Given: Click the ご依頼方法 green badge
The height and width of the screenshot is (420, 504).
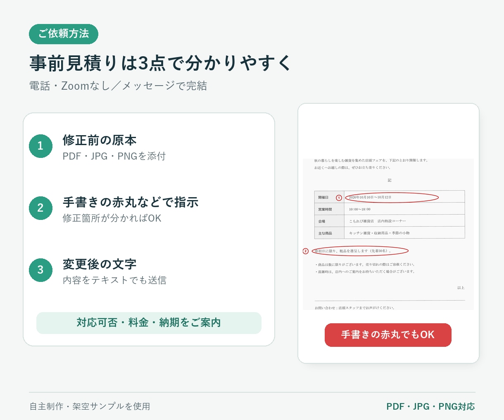Looking at the screenshot, I should pyautogui.click(x=64, y=34).
